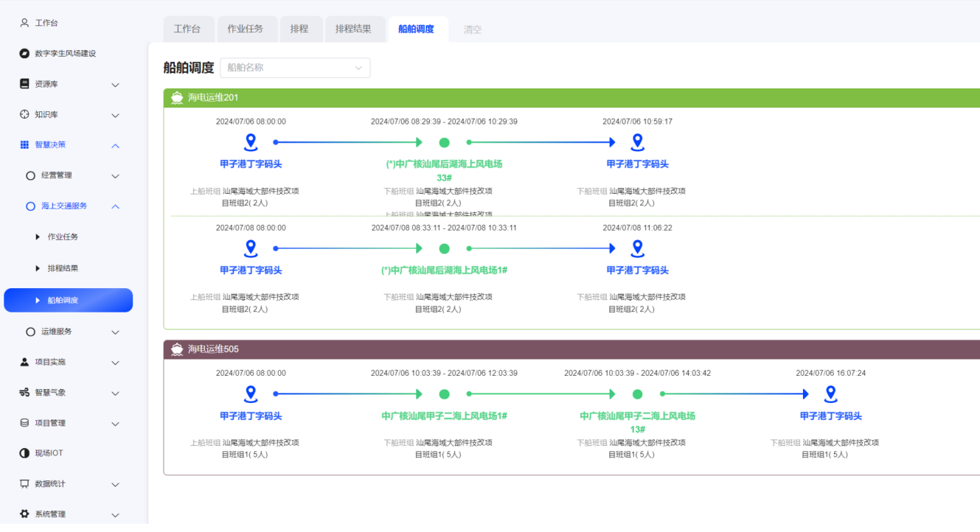Click the 工作台 user icon in sidebar
Image resolution: width=980 pixels, height=532 pixels.
point(24,23)
